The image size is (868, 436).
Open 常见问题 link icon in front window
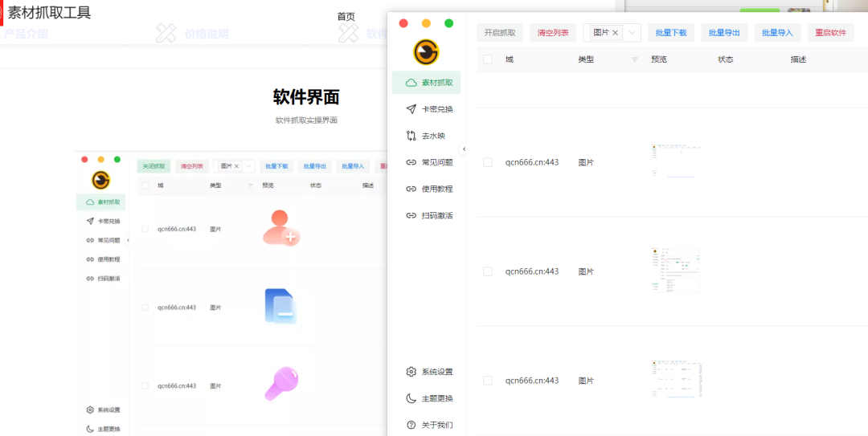tap(411, 162)
